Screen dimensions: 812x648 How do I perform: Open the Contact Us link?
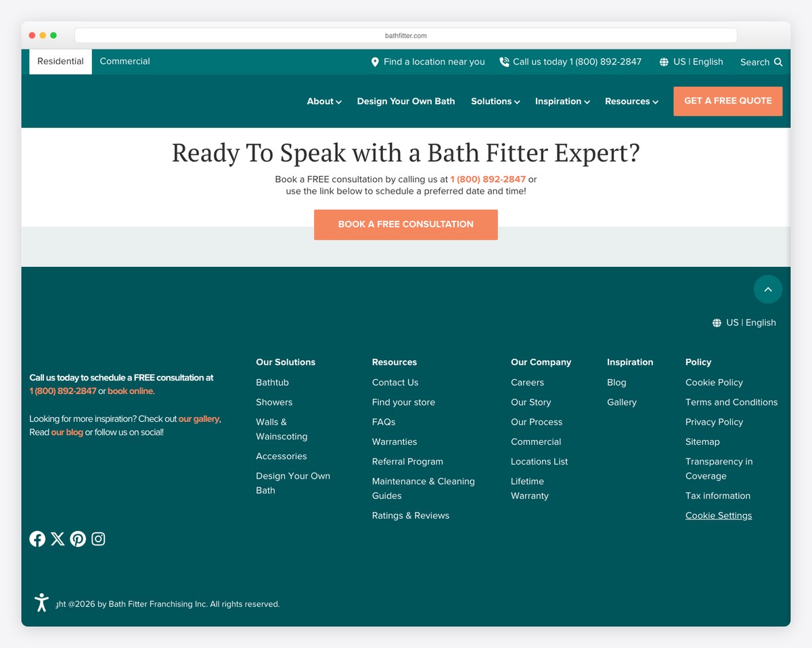point(395,383)
